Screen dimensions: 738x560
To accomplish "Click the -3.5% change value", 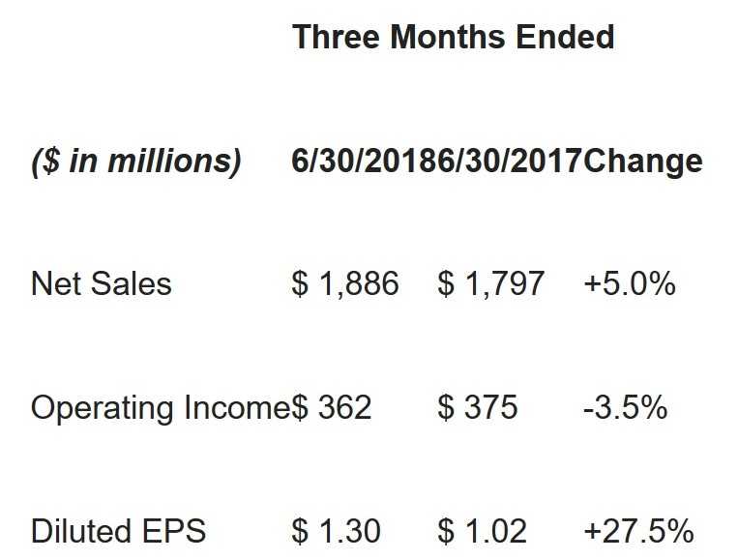I will 626,408.
